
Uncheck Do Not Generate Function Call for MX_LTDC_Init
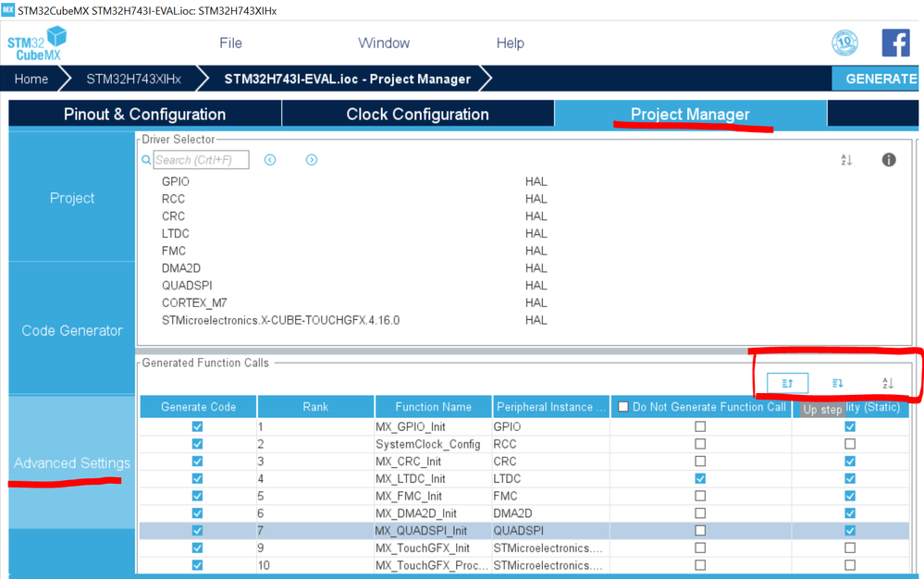pos(700,479)
